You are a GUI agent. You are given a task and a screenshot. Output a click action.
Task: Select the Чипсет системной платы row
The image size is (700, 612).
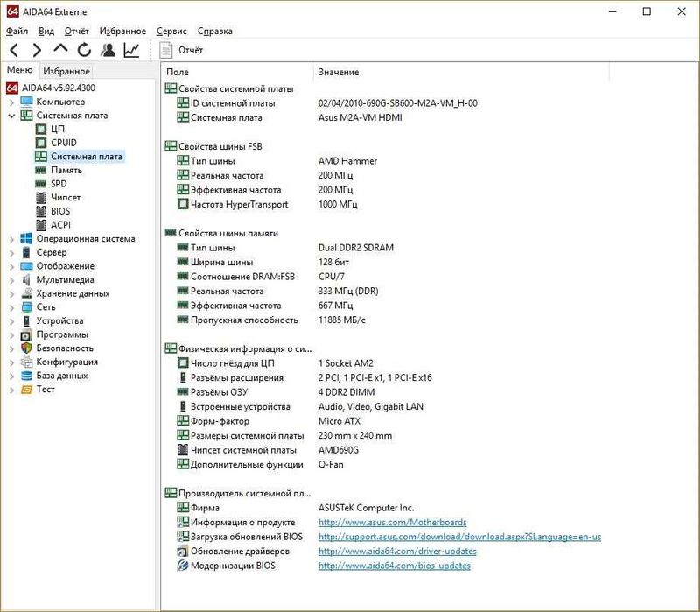[x=268, y=450]
